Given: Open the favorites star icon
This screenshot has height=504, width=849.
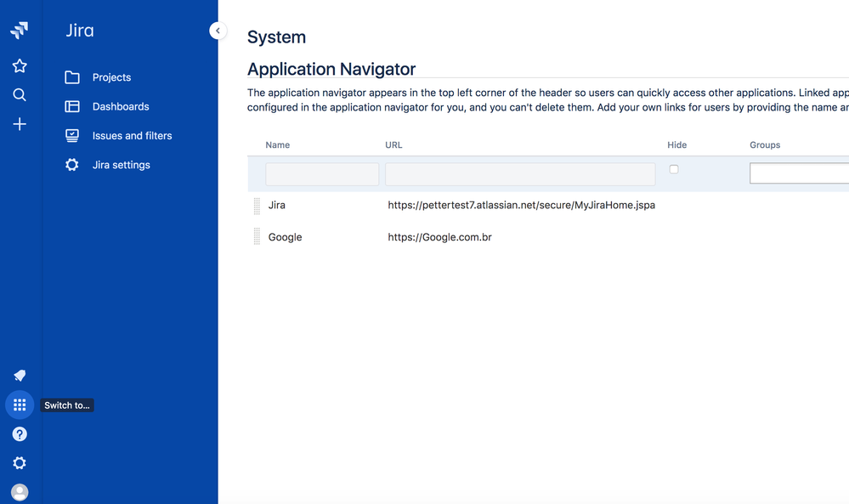Looking at the screenshot, I should click(19, 65).
